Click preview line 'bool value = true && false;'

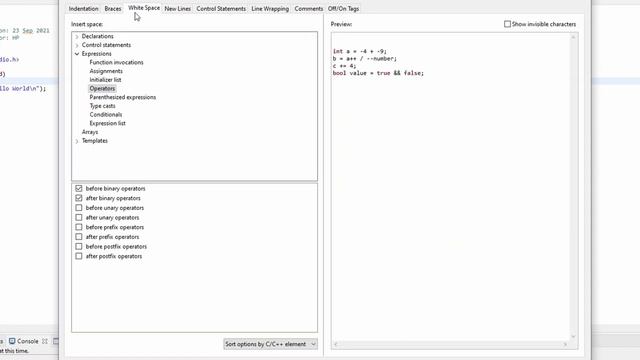click(378, 73)
